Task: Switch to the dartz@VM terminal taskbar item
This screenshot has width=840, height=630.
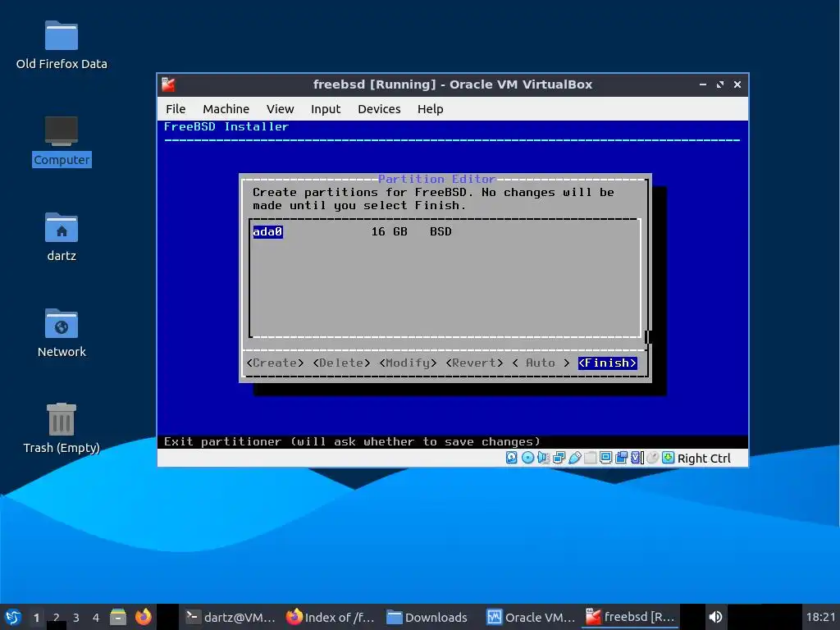Action: pos(230,617)
